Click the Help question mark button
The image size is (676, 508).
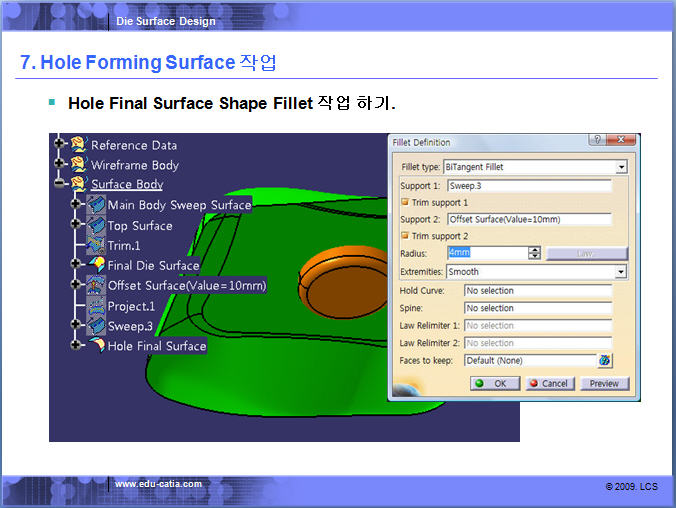(596, 142)
